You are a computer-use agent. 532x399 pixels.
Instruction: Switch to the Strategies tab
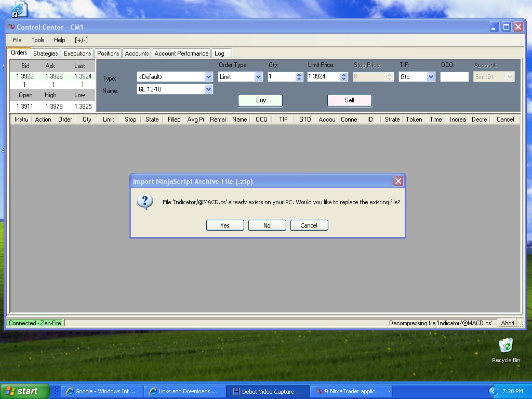click(46, 54)
